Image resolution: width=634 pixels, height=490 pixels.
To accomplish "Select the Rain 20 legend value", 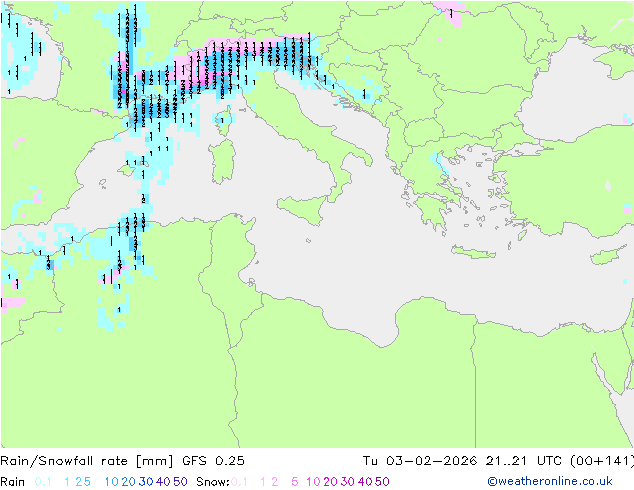I will 129,482.
